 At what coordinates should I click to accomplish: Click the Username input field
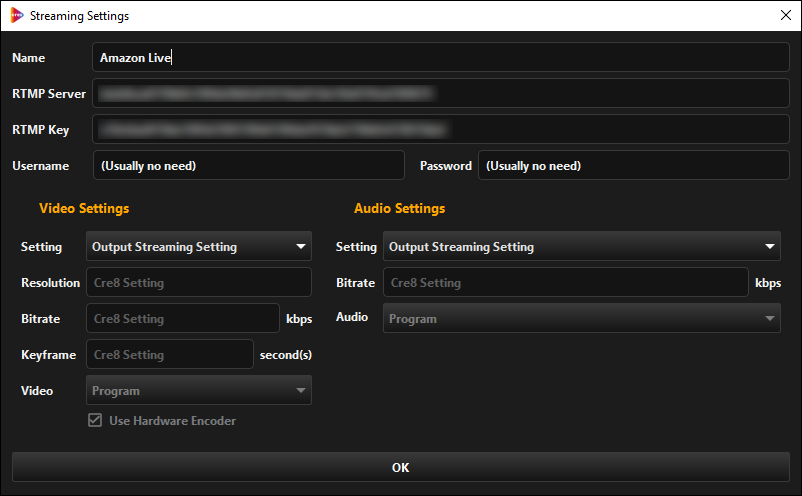(x=249, y=165)
